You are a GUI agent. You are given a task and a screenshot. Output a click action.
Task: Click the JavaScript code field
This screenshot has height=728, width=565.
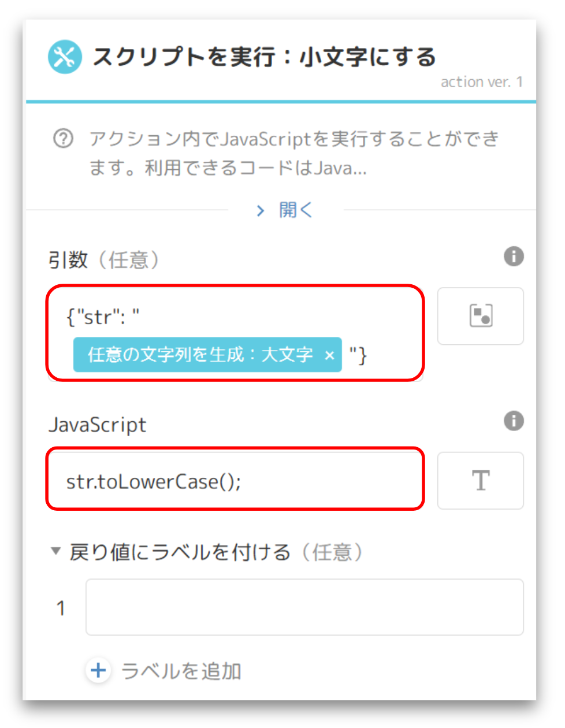coord(235,479)
